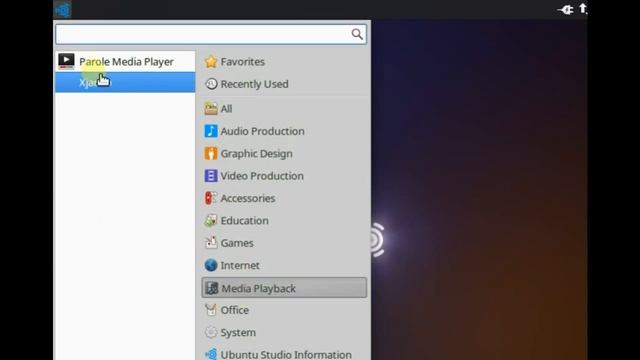Click the up-arrow network tray icon
This screenshot has width=640, height=360.
pos(583,9)
